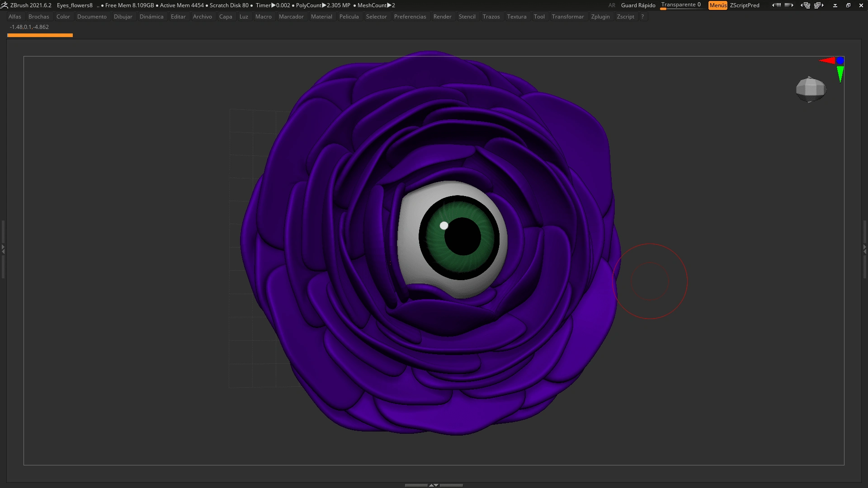Image resolution: width=868 pixels, height=488 pixels.
Task: Load previous UI layout icon
Action: coord(805,5)
